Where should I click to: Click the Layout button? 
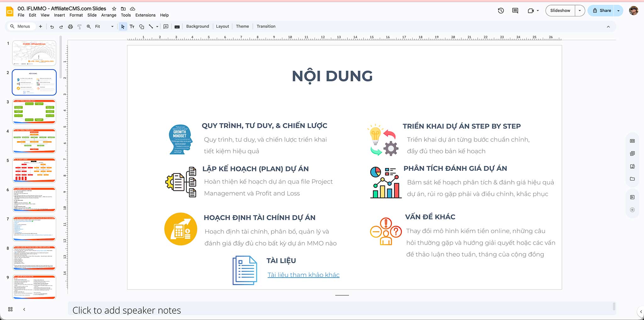(222, 26)
